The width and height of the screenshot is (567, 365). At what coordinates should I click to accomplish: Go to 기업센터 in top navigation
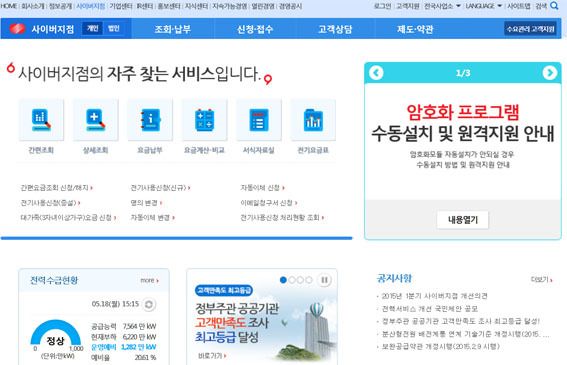pyautogui.click(x=121, y=6)
